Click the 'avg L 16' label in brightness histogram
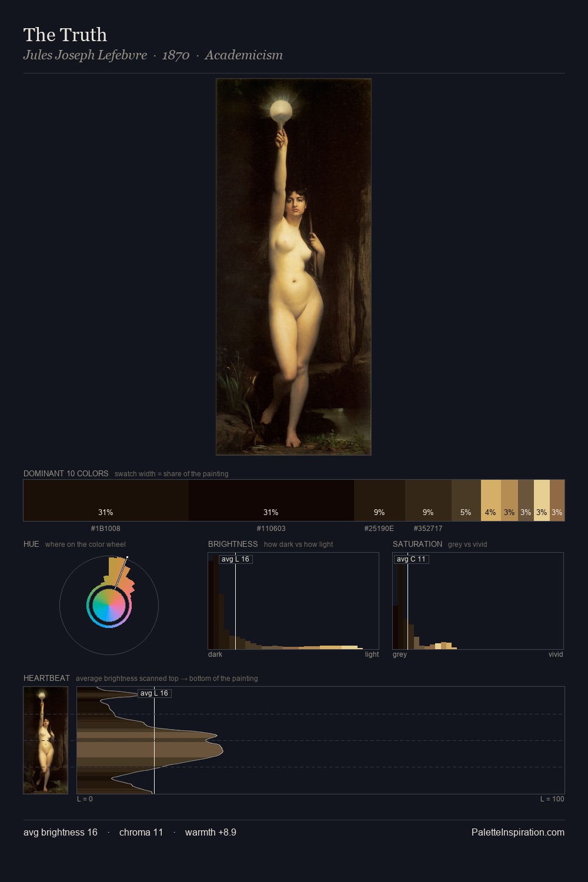 pyautogui.click(x=235, y=559)
